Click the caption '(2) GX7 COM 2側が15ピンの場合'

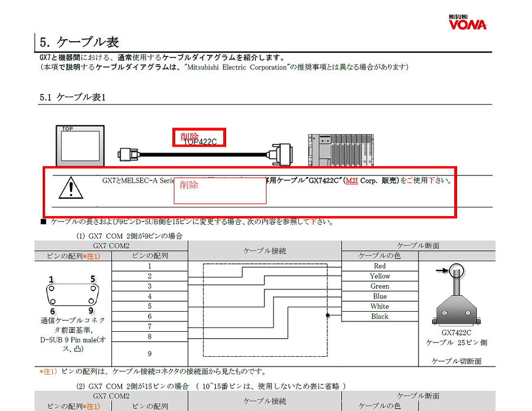pos(132,386)
